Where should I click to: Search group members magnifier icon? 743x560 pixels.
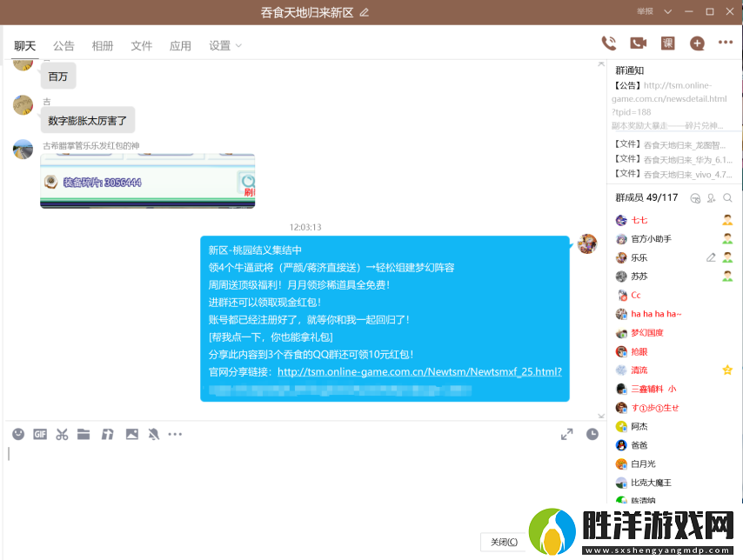pyautogui.click(x=728, y=198)
